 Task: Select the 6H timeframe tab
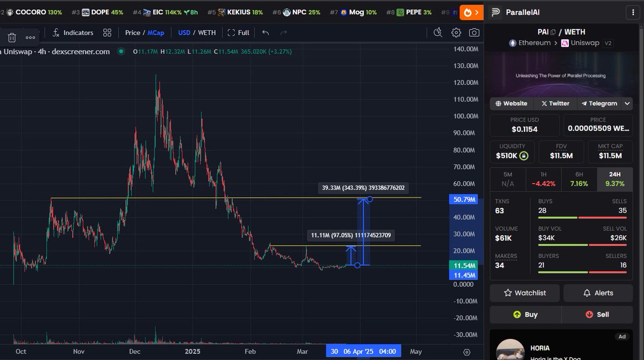[579, 179]
